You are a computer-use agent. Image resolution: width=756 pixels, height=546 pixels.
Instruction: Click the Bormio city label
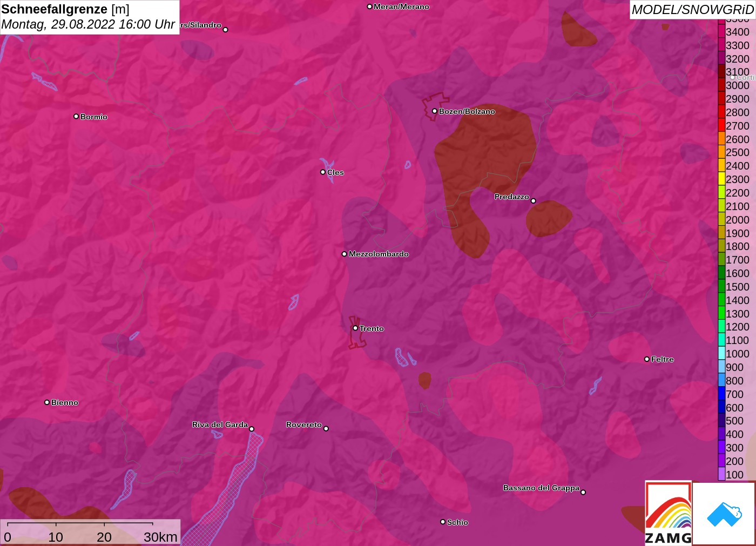(x=94, y=117)
